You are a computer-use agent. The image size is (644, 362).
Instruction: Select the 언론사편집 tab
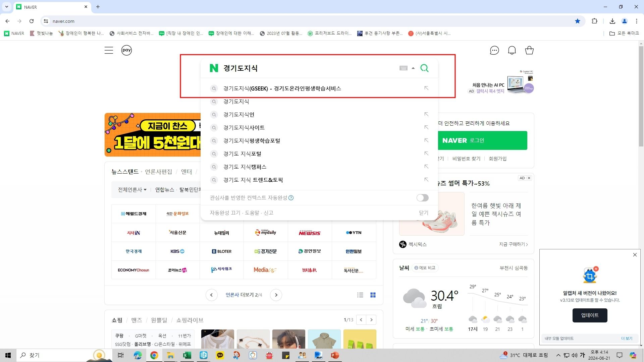[x=158, y=172]
